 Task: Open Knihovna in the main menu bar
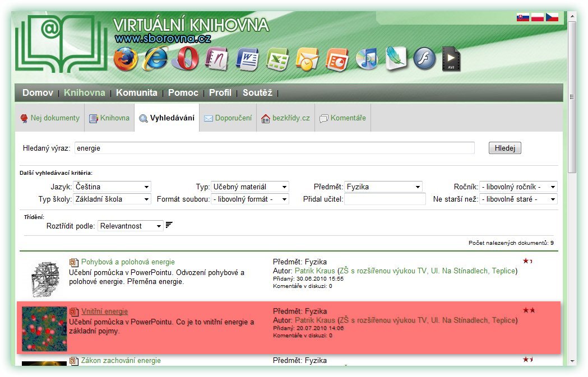click(85, 92)
